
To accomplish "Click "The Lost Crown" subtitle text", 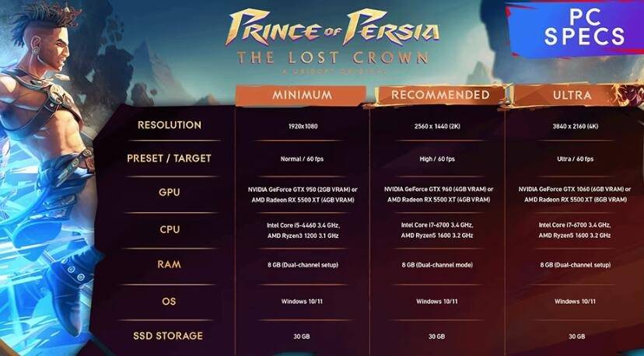I will pos(333,57).
